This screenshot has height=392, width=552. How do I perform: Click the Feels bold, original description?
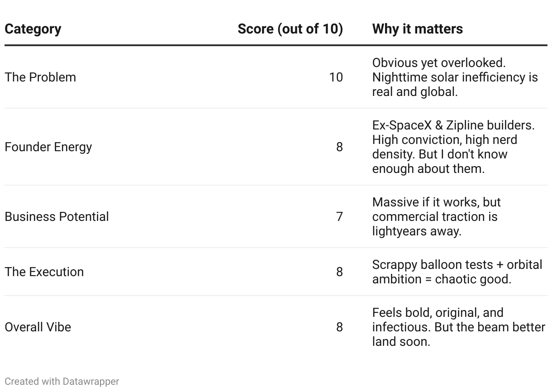point(458,327)
